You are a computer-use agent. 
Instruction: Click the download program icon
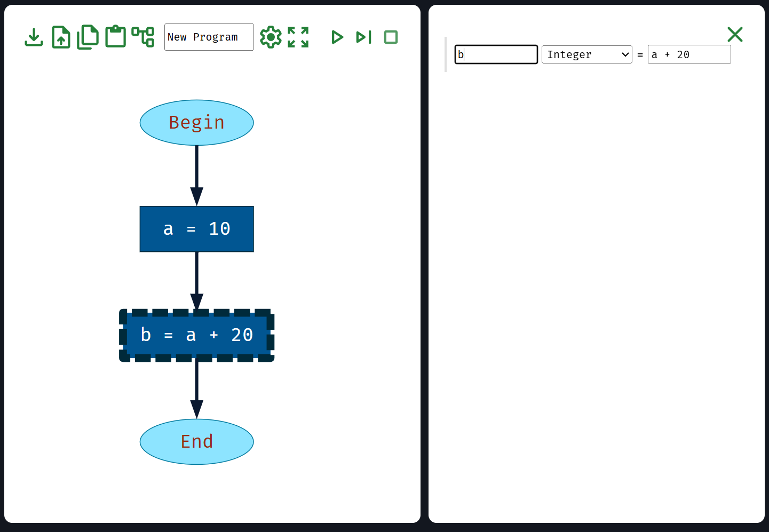34,37
